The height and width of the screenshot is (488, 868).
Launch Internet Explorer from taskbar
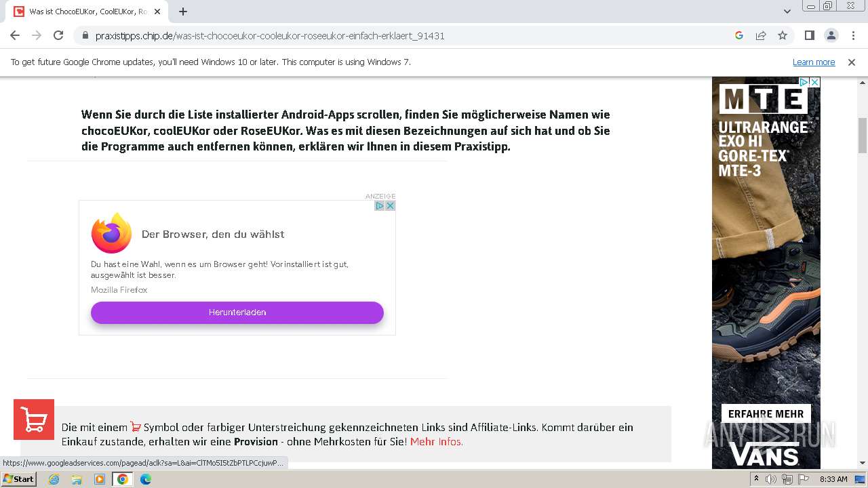[x=54, y=479]
